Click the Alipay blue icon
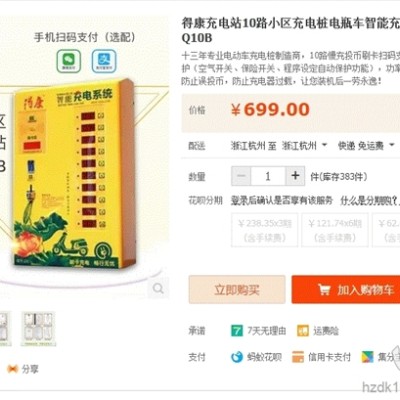Screen dimensions: 400x400 point(104,61)
